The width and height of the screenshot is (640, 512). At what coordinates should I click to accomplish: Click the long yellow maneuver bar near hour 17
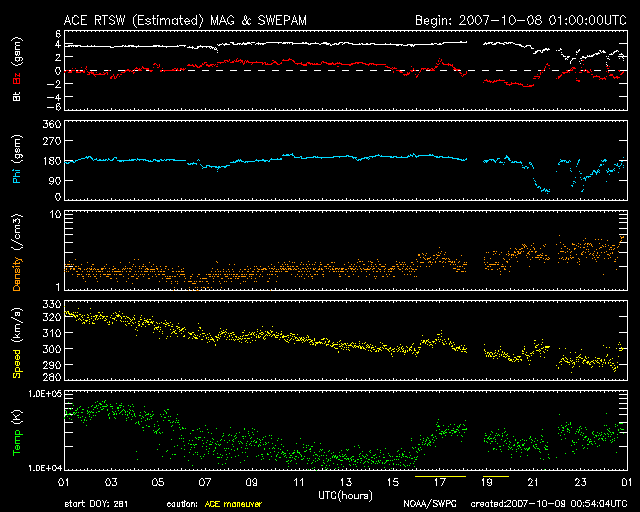pyautogui.click(x=440, y=476)
